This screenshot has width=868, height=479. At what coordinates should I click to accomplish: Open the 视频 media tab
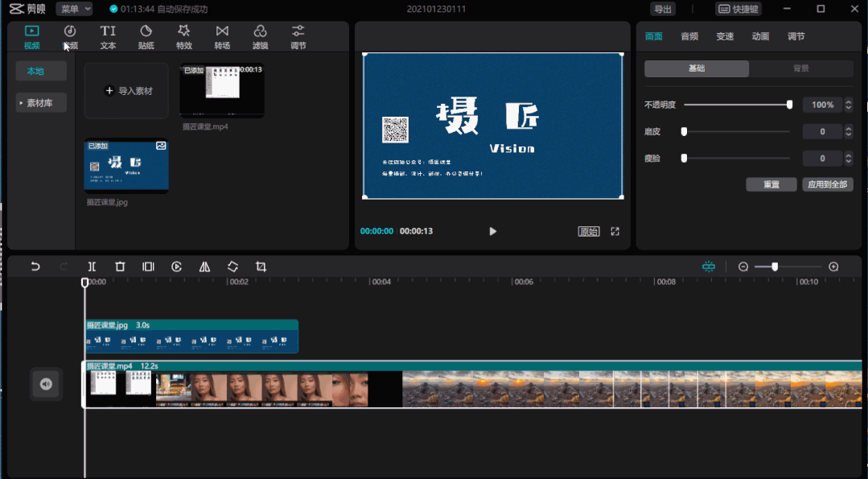(x=31, y=37)
